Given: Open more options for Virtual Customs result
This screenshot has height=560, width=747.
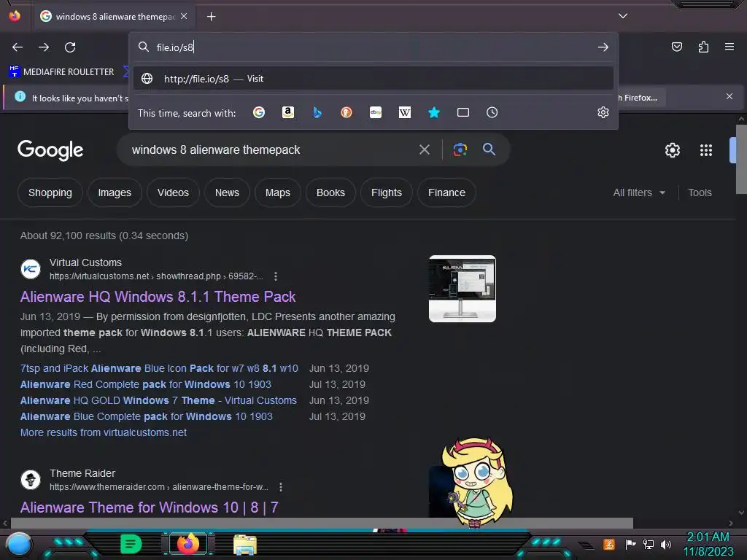Looking at the screenshot, I should tap(276, 276).
